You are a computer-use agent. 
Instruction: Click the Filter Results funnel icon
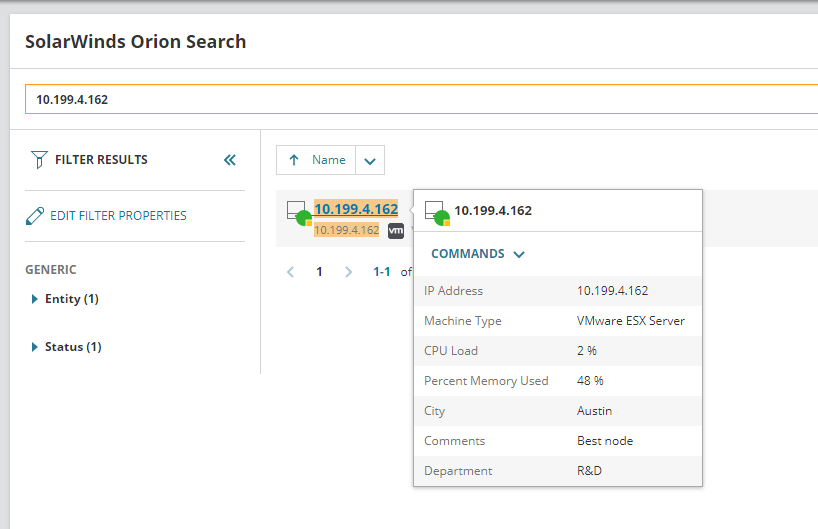pyautogui.click(x=39, y=160)
